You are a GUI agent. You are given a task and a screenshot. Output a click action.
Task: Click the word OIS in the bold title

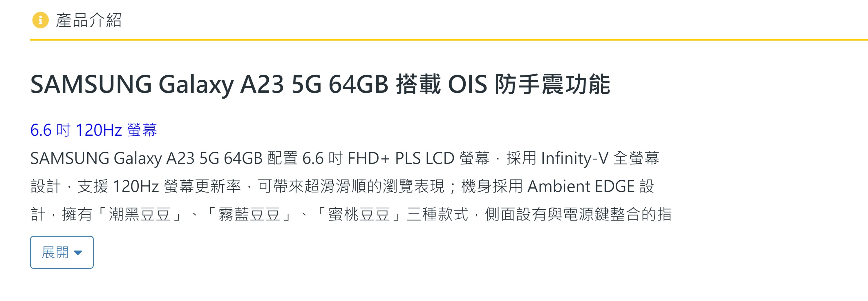pos(467,84)
